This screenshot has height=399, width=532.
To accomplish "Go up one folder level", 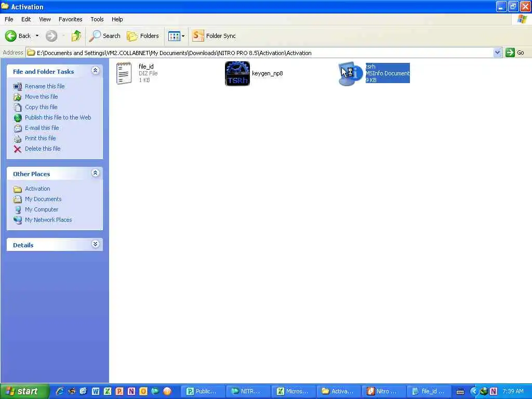I will pyautogui.click(x=76, y=36).
